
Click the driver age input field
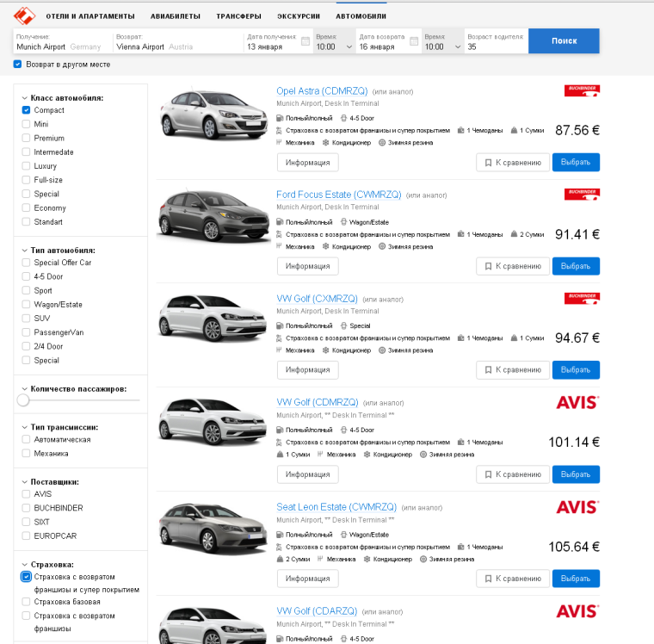pos(494,46)
